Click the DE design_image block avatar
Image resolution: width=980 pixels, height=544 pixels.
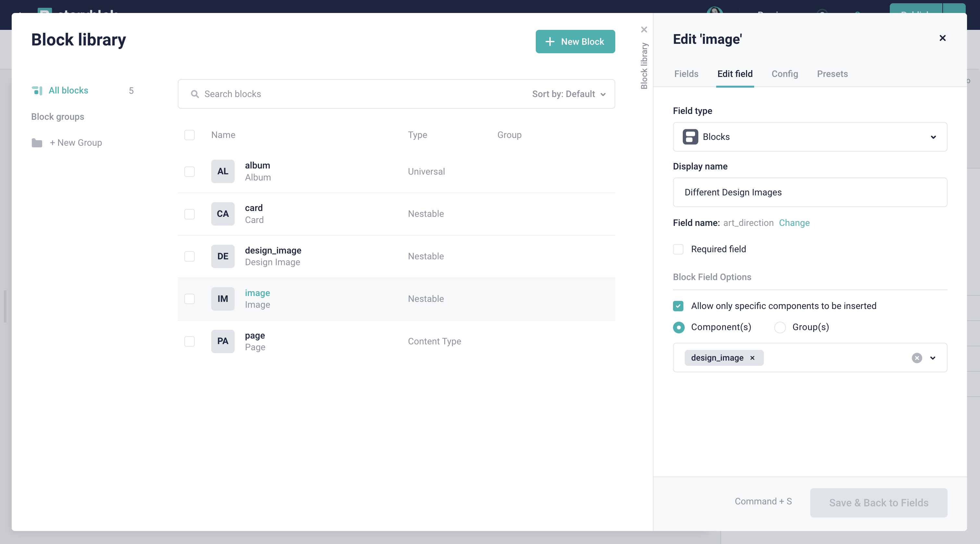coord(223,256)
